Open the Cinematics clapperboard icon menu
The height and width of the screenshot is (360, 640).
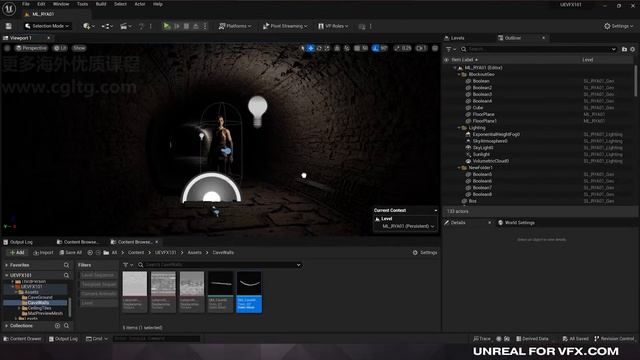[x=125, y=26]
